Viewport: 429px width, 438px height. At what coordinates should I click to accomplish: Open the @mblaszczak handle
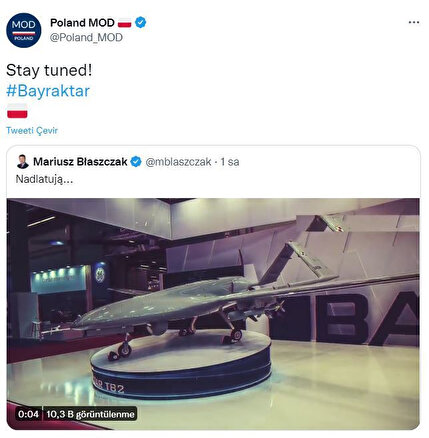pos(178,162)
